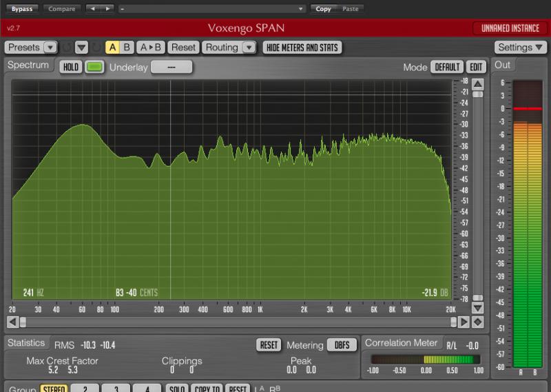This screenshot has height=392, width=551.
Task: Click the Reset button in toolbar
Action: coord(183,47)
